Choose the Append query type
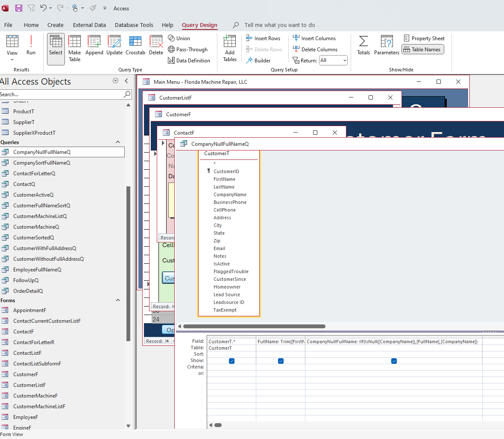 tap(94, 45)
